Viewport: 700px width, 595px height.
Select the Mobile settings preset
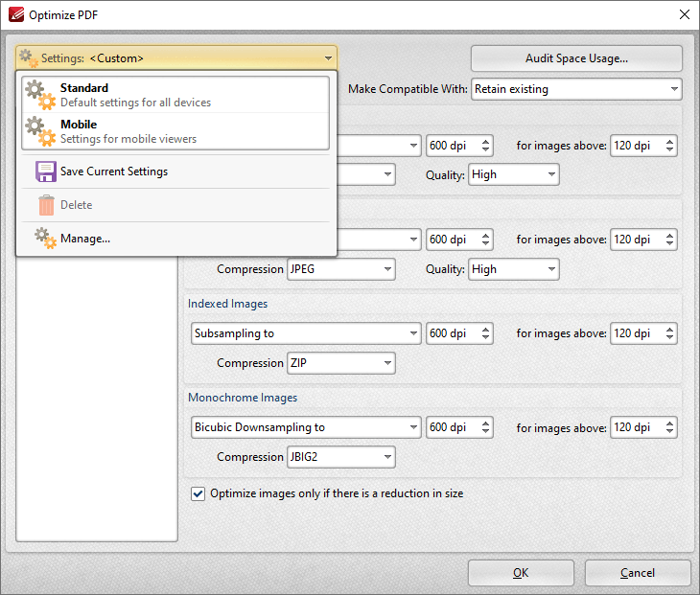[175, 131]
